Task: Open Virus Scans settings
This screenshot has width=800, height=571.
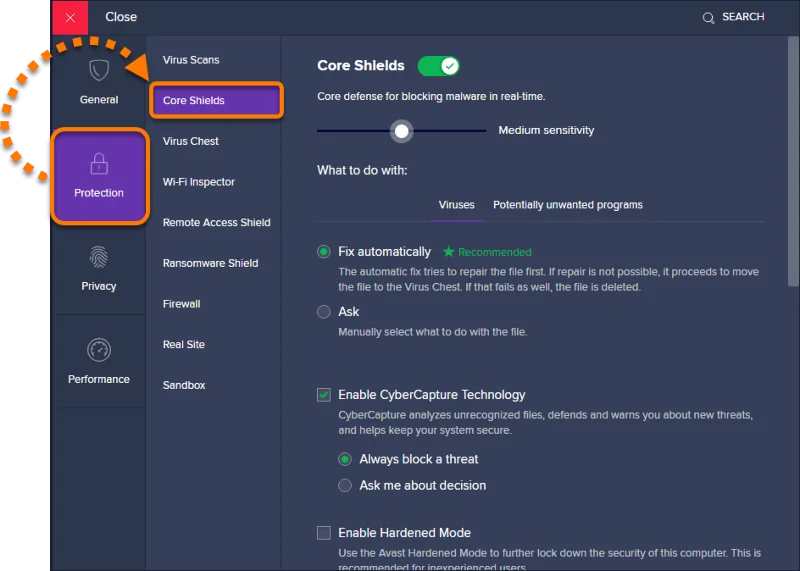Action: [x=191, y=60]
